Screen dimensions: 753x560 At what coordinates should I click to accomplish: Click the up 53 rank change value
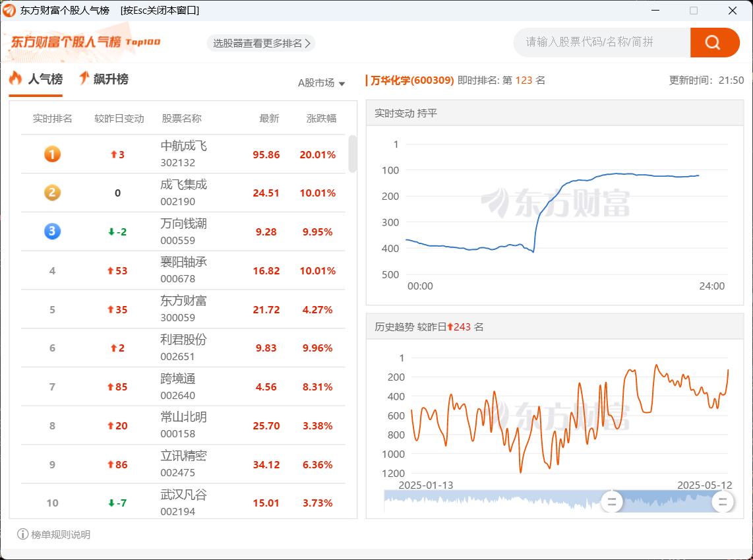(117, 271)
